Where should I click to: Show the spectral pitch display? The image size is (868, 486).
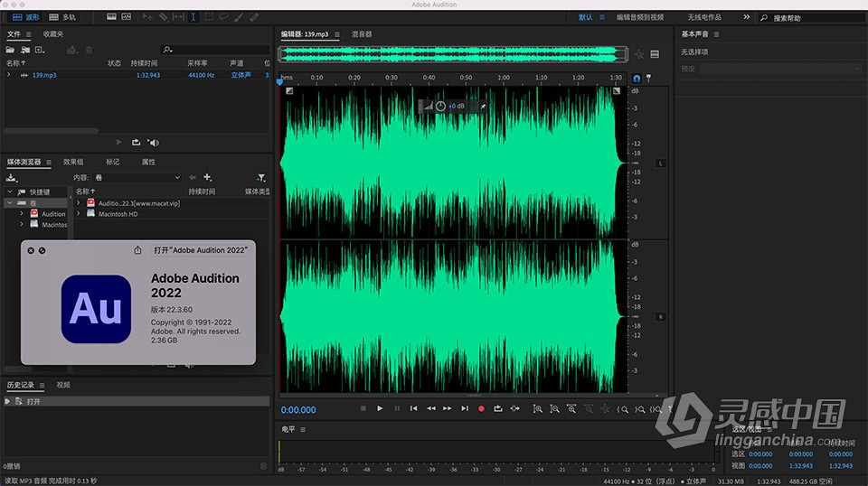pos(127,17)
